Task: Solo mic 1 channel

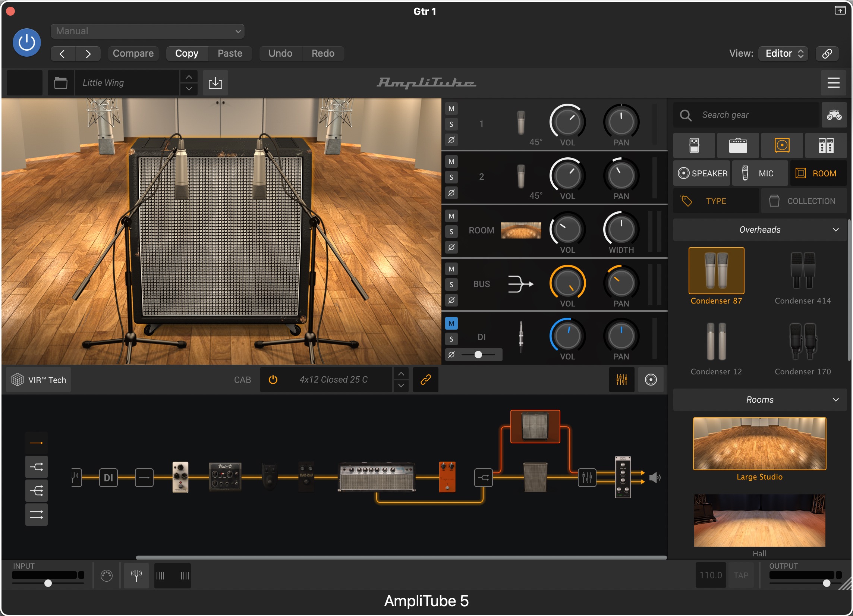Action: point(451,124)
